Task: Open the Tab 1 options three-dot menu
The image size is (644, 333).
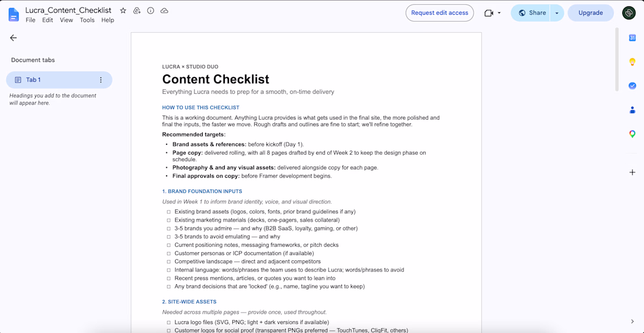Action: (x=101, y=80)
